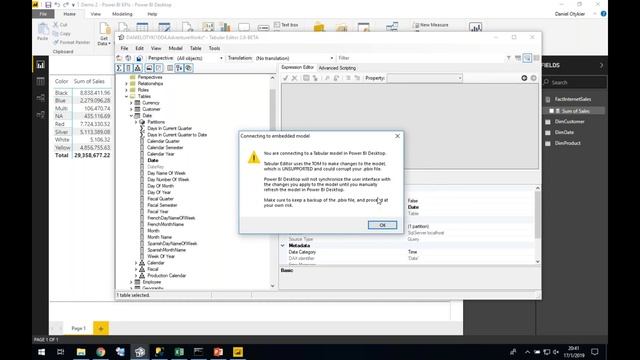Open Excel from the Windows taskbar
The image size is (640, 360).
[179, 352]
